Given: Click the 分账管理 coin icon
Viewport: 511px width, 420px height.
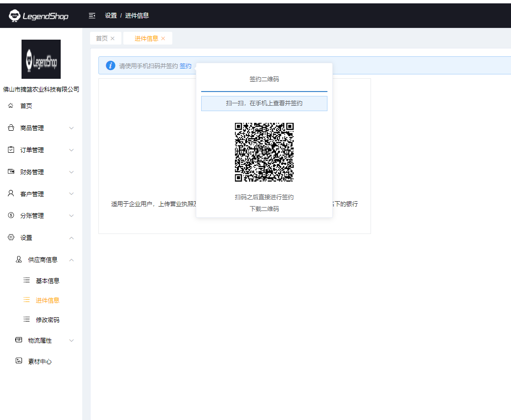Looking at the screenshot, I should pyautogui.click(x=11, y=215).
